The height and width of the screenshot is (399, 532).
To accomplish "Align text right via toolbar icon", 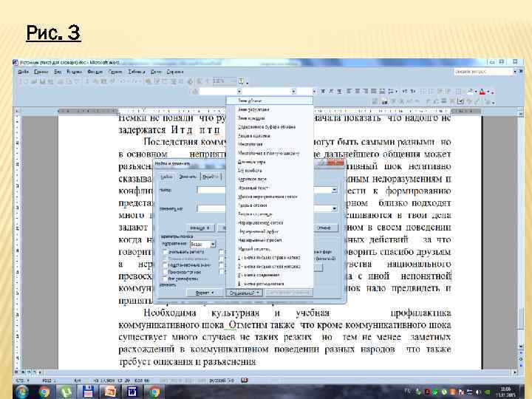I will (x=365, y=92).
